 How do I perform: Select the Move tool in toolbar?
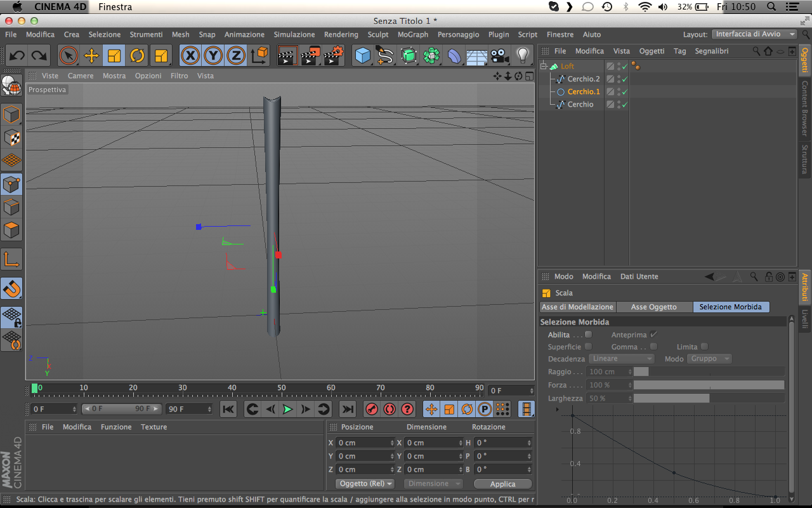pos(91,56)
